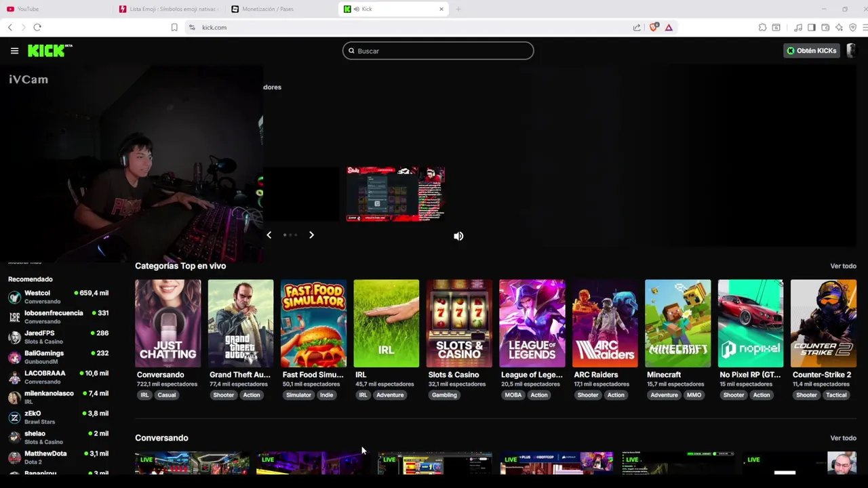Close the Kick browser tab
This screenshot has height=488, width=868.
click(441, 9)
